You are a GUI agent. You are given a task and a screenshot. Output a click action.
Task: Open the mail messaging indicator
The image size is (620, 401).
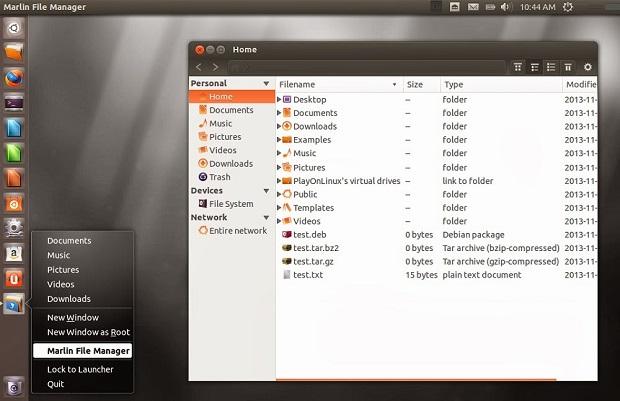tap(473, 7)
